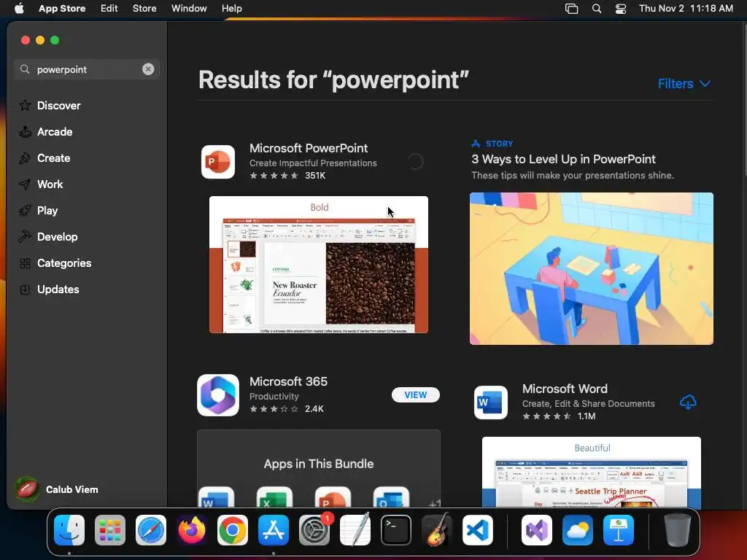Open Visual Studio from the Dock
This screenshot has width=747, height=560.
click(537, 530)
